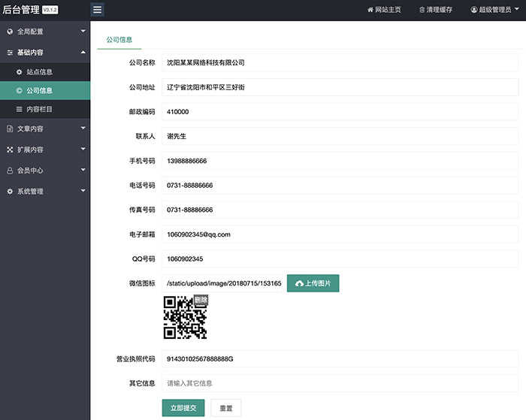
Task: Toggle the hamburger sidebar collapse icon
Action: click(x=97, y=10)
